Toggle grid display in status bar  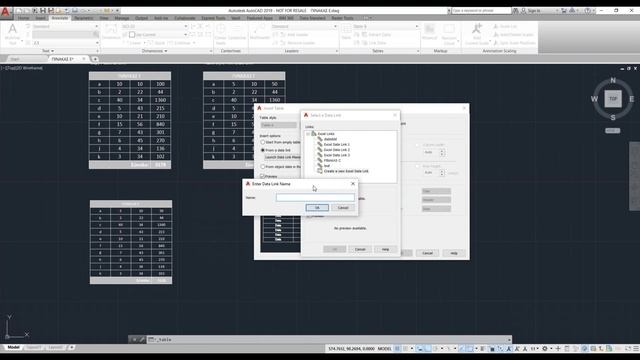coord(397,349)
